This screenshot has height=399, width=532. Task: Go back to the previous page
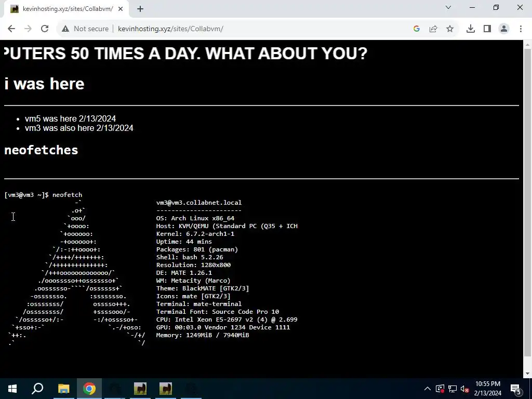click(x=11, y=29)
